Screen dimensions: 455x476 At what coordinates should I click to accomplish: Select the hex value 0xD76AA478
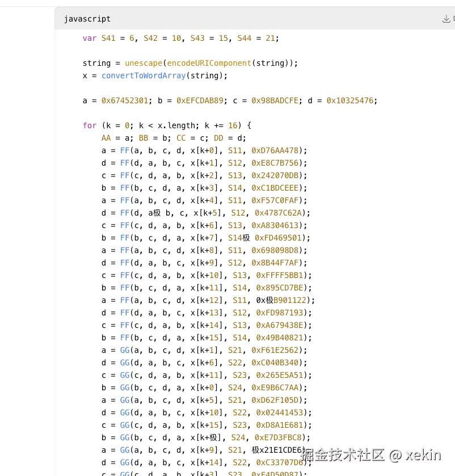pyautogui.click(x=275, y=150)
